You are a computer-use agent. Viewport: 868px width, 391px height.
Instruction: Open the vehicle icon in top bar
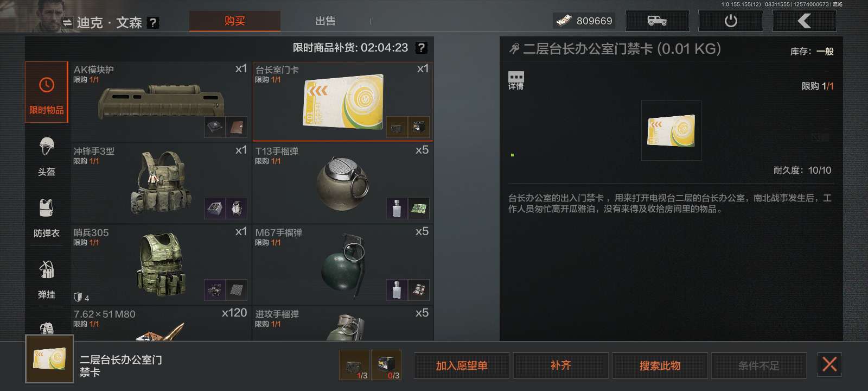(x=657, y=21)
